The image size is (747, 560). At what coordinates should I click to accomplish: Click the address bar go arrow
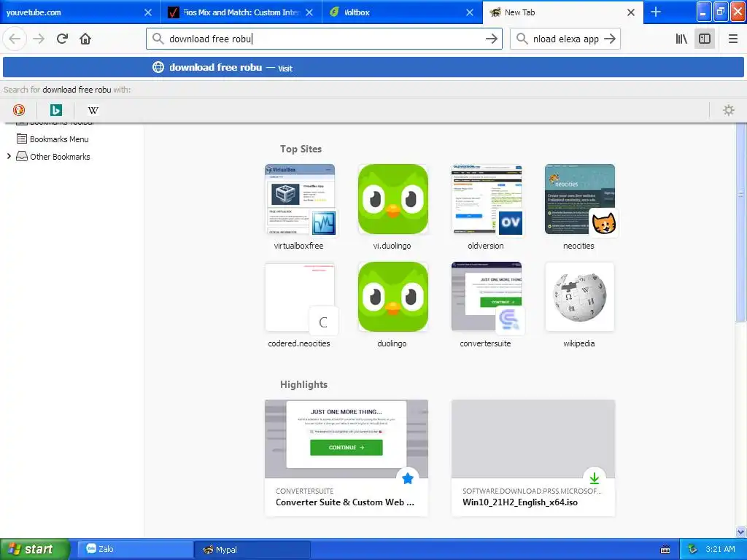[x=491, y=39]
